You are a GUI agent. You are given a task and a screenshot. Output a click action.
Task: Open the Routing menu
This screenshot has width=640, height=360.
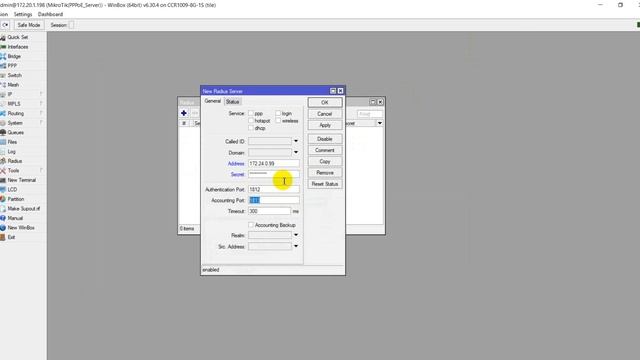pyautogui.click(x=16, y=113)
